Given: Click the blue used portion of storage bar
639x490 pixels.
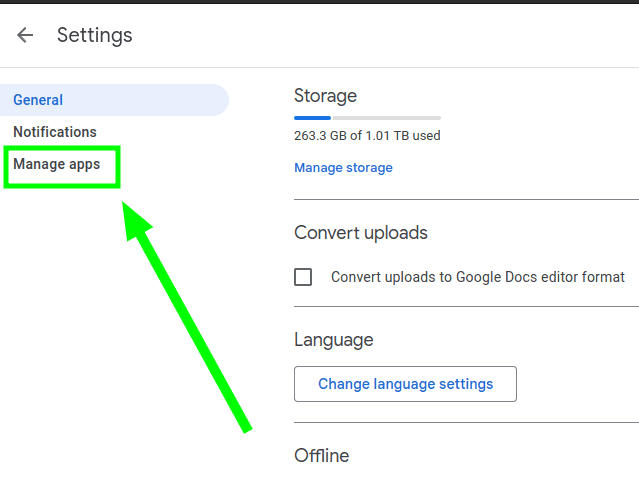Looking at the screenshot, I should pos(312,118).
